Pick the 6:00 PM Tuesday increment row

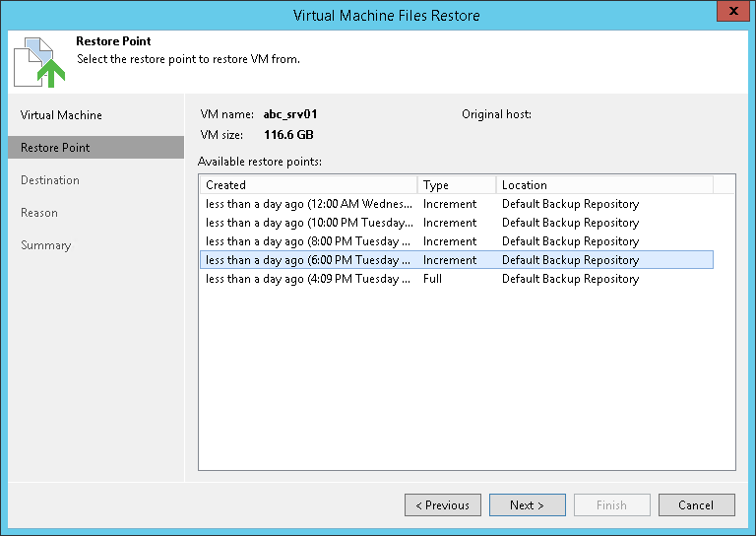point(309,260)
